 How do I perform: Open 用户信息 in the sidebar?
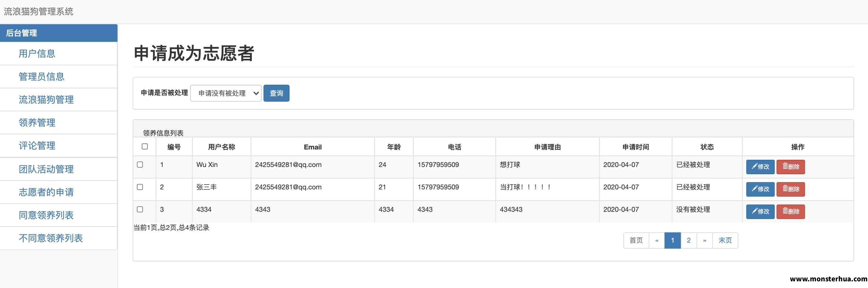tap(59, 54)
